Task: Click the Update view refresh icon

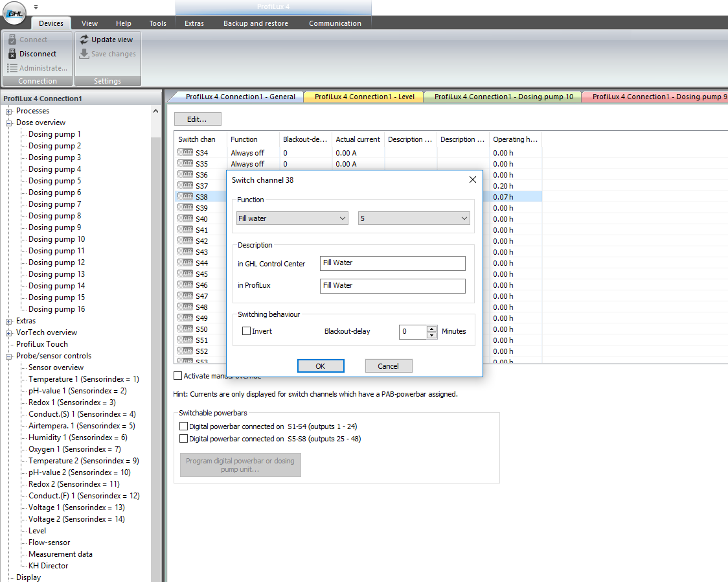Action: point(84,40)
